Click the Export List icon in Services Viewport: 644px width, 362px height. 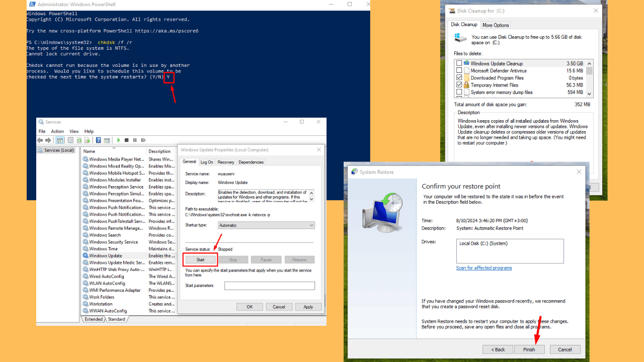[87, 140]
